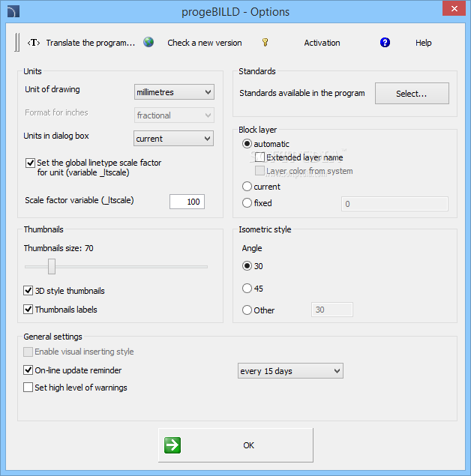Click the green arrow icon on OK button

172,445
